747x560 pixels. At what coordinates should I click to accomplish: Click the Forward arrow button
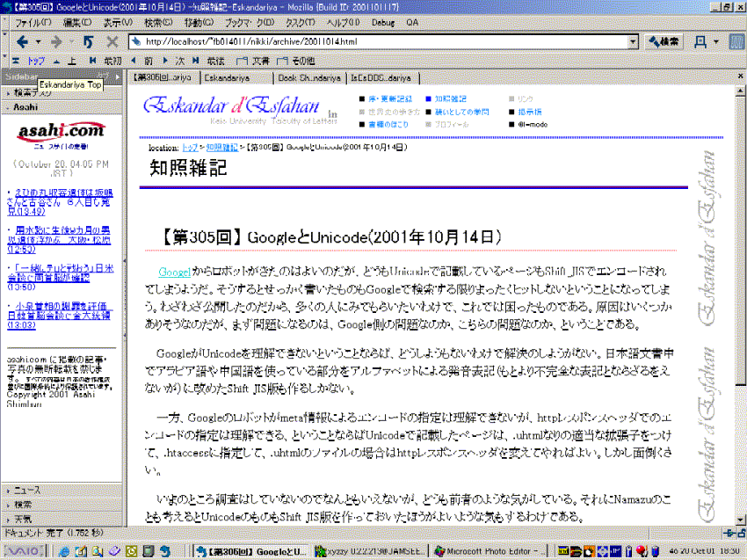point(56,42)
